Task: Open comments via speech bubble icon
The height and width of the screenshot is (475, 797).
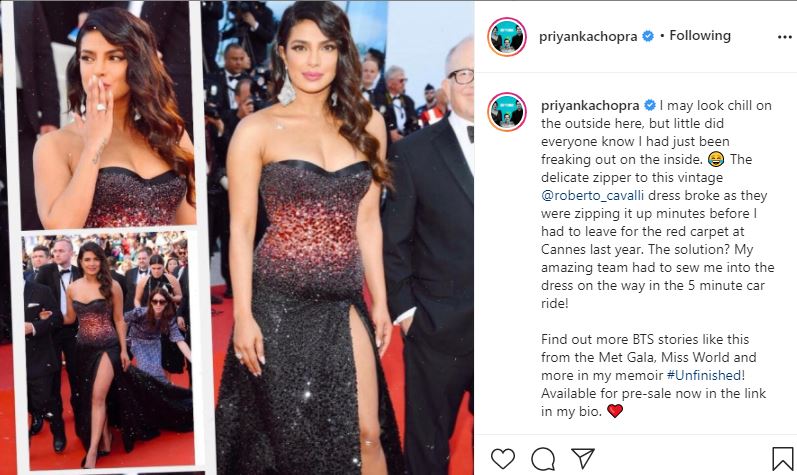Action: pyautogui.click(x=543, y=458)
